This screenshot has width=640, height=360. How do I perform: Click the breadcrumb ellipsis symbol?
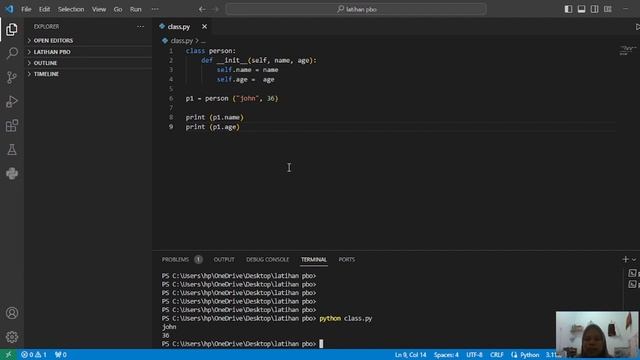[x=203, y=41]
